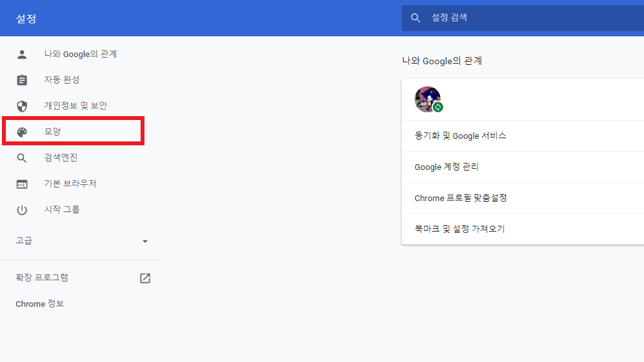This screenshot has height=362, width=644.
Task: Click the search icon in the settings search bar
Action: pyautogui.click(x=416, y=18)
